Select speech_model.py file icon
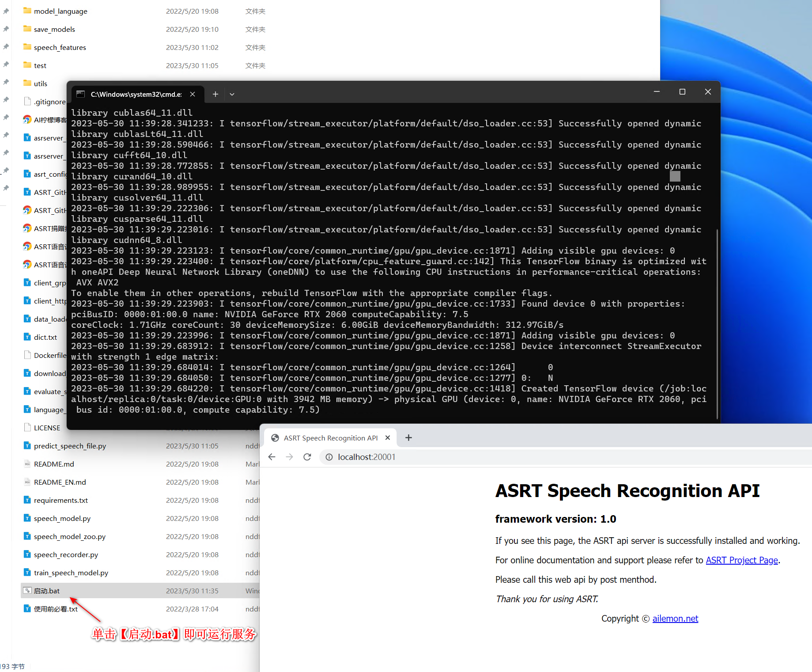 click(27, 518)
